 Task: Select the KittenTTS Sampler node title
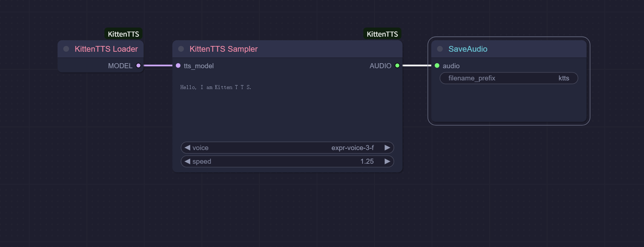(224, 49)
